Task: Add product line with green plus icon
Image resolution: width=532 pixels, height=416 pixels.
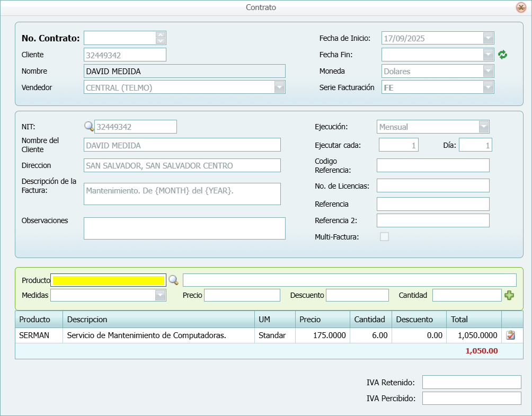Action: pyautogui.click(x=509, y=295)
